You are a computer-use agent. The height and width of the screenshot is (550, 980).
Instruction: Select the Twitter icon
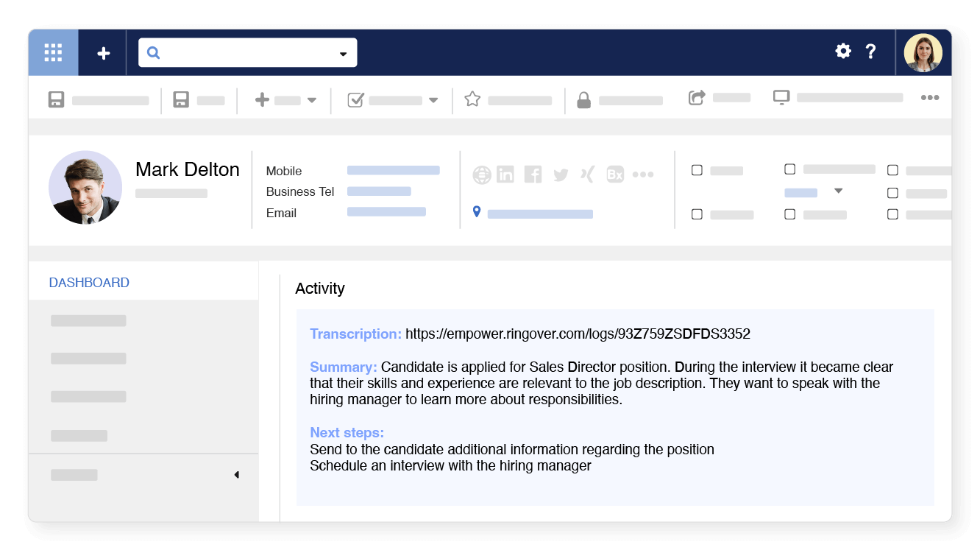(560, 174)
